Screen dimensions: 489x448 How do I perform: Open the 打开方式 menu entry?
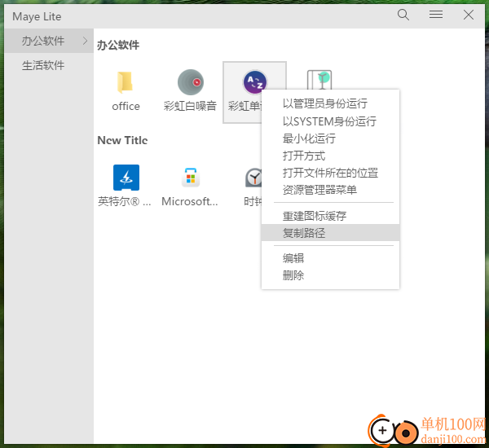click(330, 156)
